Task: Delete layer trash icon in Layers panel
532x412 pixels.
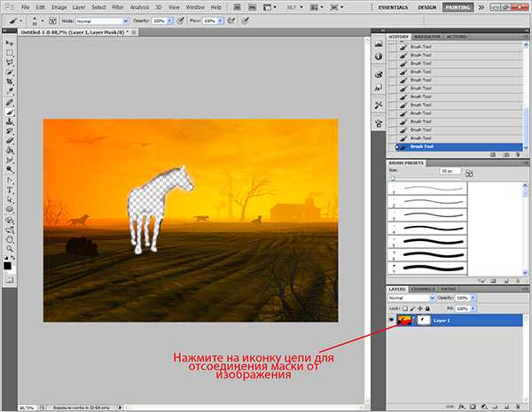Action: [x=518, y=407]
